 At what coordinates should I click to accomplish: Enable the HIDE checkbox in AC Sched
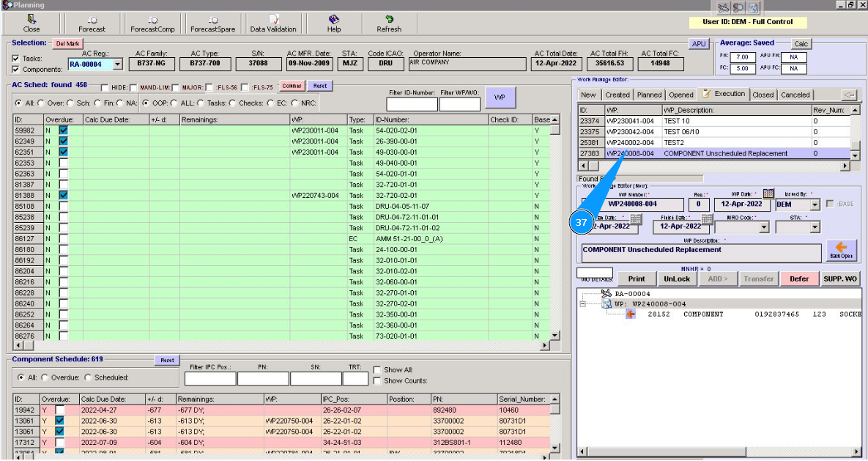click(x=105, y=87)
